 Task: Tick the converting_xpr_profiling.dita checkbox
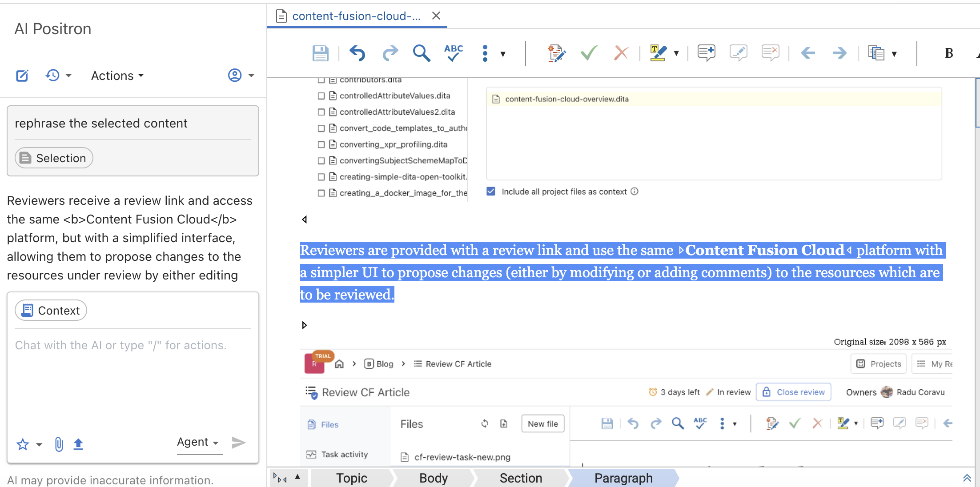click(321, 144)
